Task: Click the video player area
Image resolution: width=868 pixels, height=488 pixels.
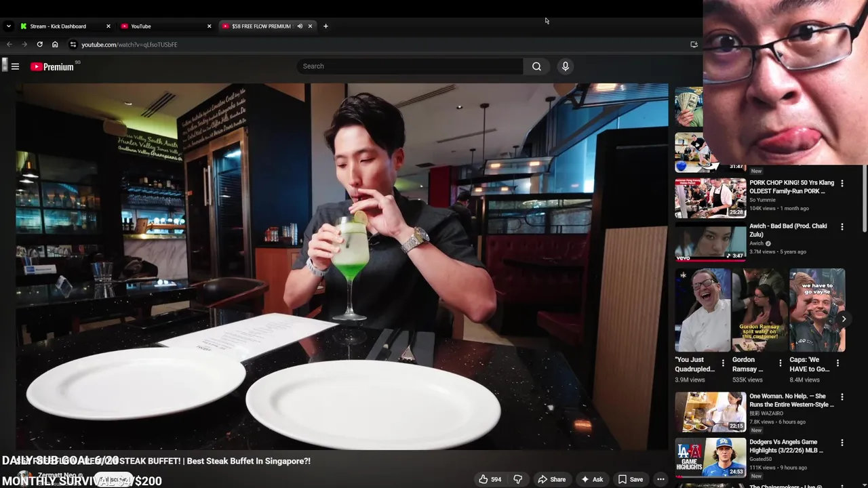Action: coord(342,266)
